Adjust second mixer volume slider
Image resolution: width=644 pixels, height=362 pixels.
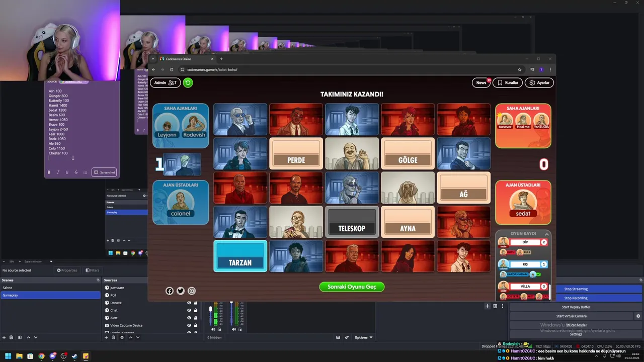[x=231, y=314]
